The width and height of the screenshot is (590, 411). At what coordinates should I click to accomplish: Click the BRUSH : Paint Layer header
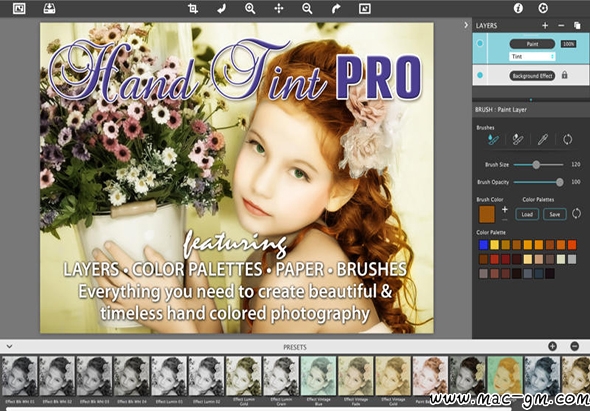(x=501, y=110)
